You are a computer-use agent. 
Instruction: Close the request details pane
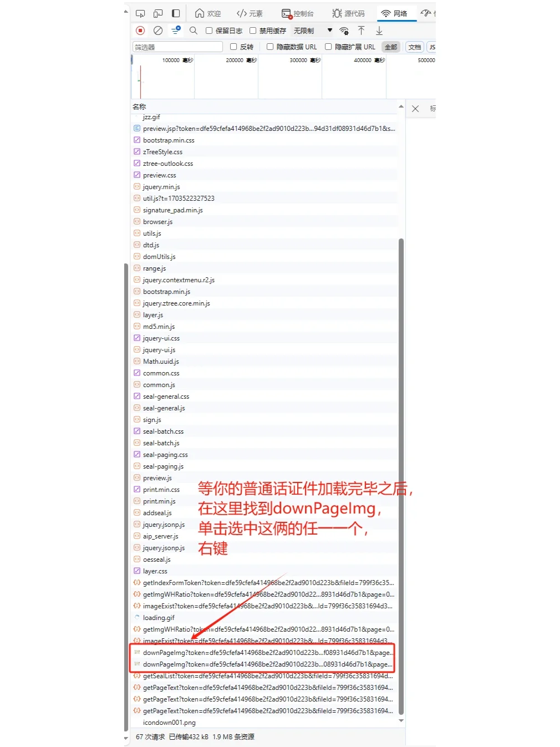[415, 109]
